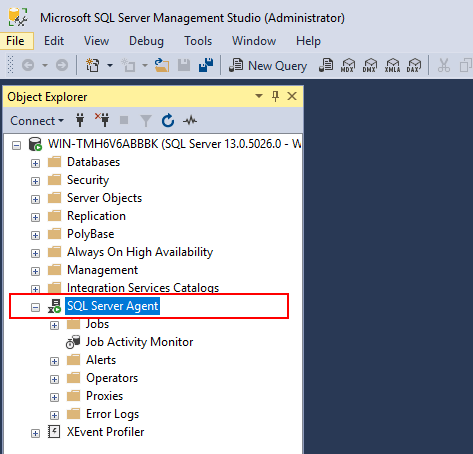Expand the Error Logs folder

pyautogui.click(x=54, y=415)
